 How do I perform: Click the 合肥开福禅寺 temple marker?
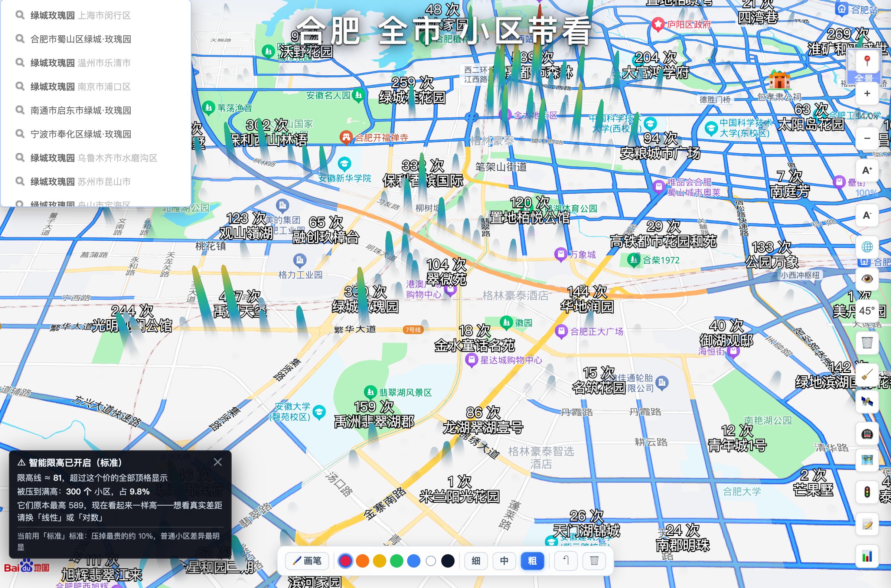point(346,137)
